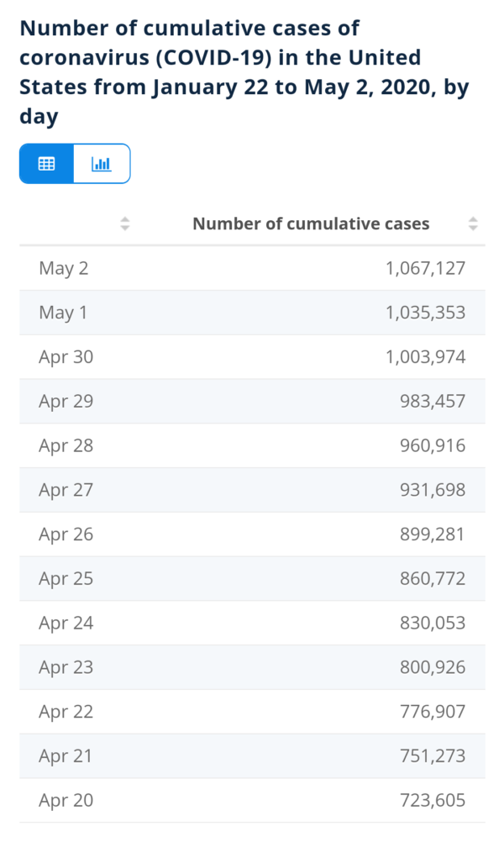The width and height of the screenshot is (504, 842).
Task: Click the 776,907 cases value
Action: point(432,712)
